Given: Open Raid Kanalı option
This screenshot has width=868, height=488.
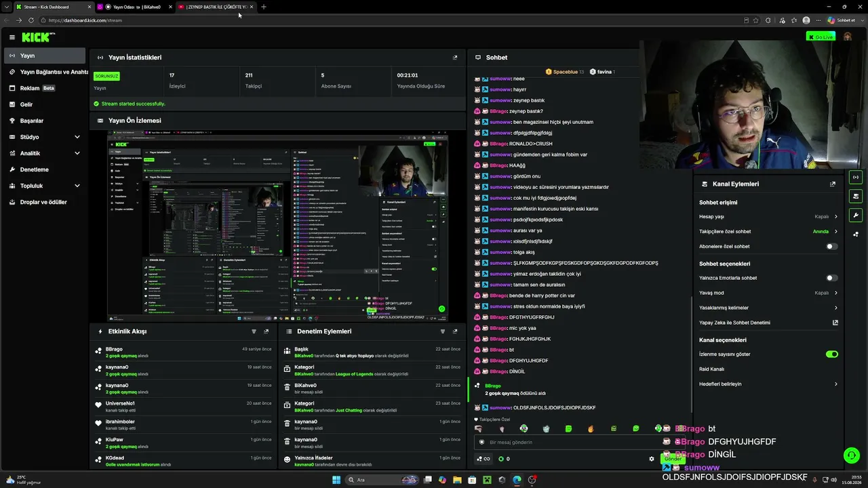Looking at the screenshot, I should (768, 369).
